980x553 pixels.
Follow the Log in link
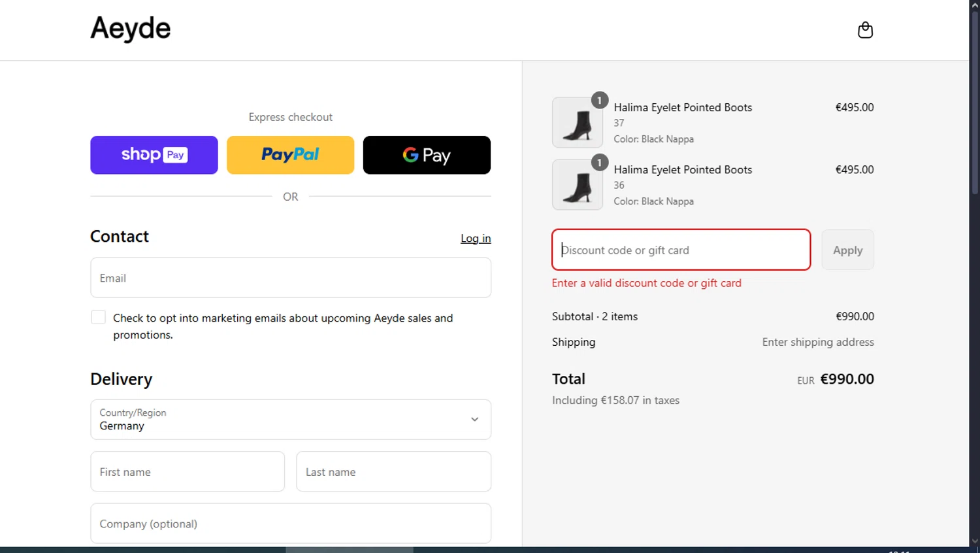476,239
